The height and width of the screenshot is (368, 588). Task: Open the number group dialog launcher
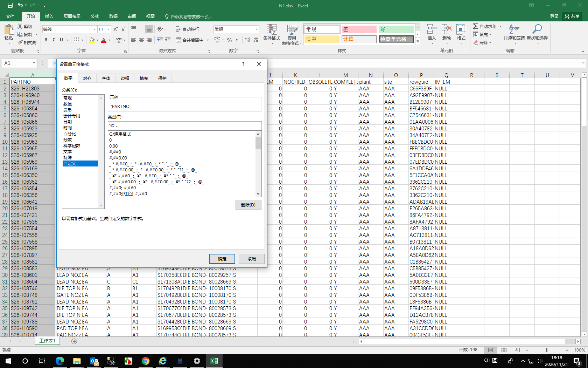(x=258, y=52)
